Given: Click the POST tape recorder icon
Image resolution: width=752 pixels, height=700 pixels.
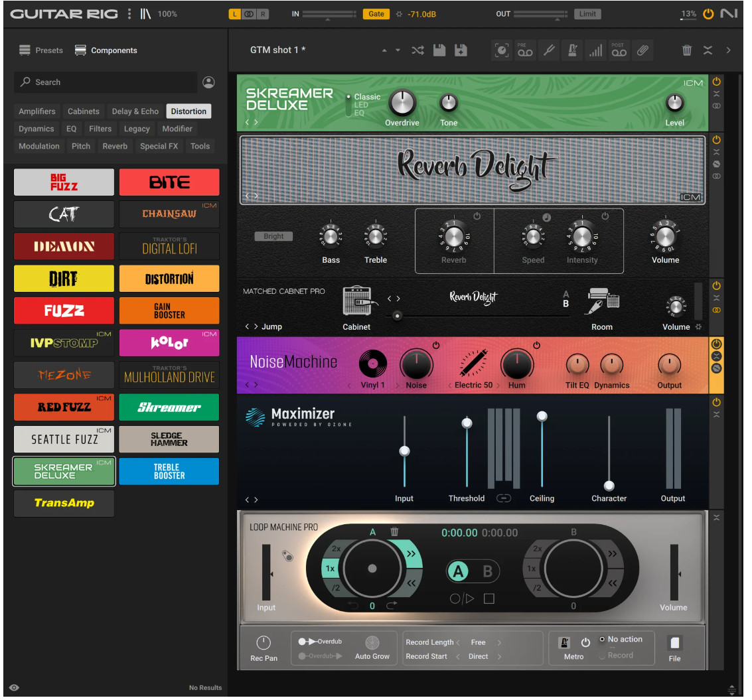Looking at the screenshot, I should (x=619, y=50).
